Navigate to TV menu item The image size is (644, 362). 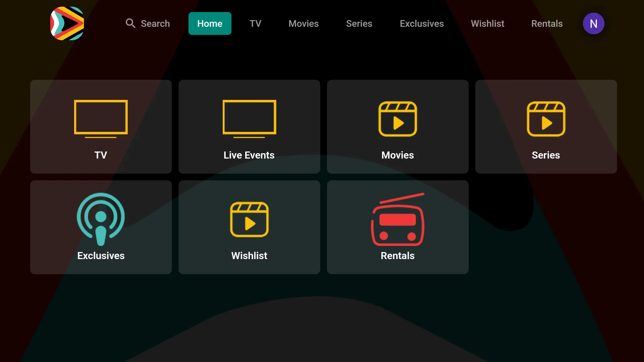(255, 23)
